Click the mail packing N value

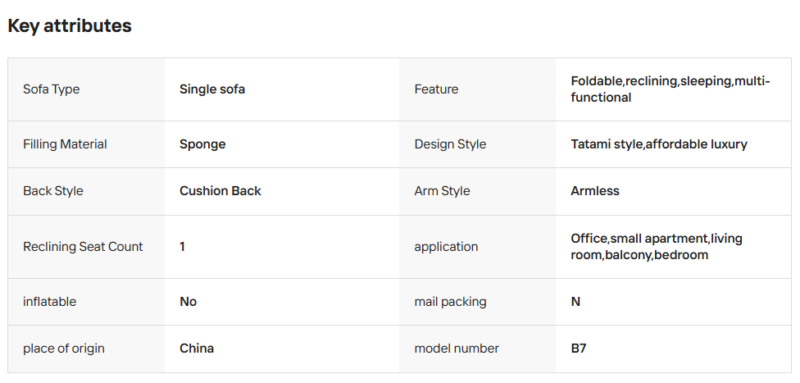(576, 302)
